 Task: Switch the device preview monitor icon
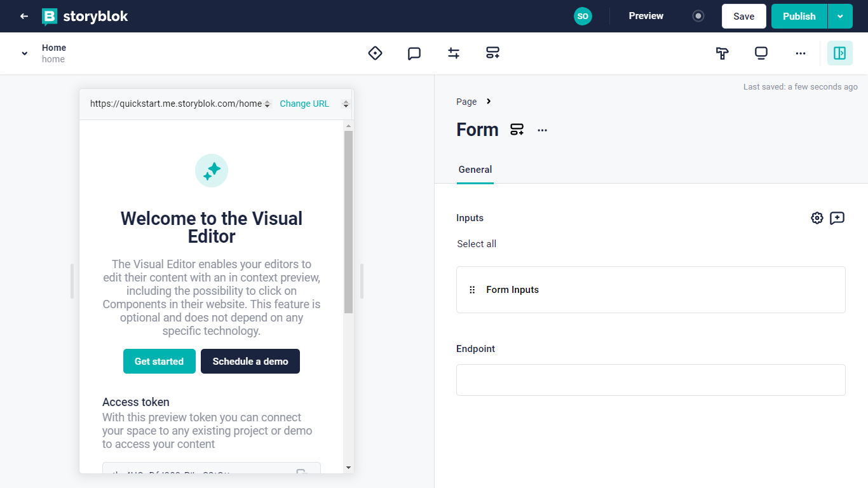761,53
